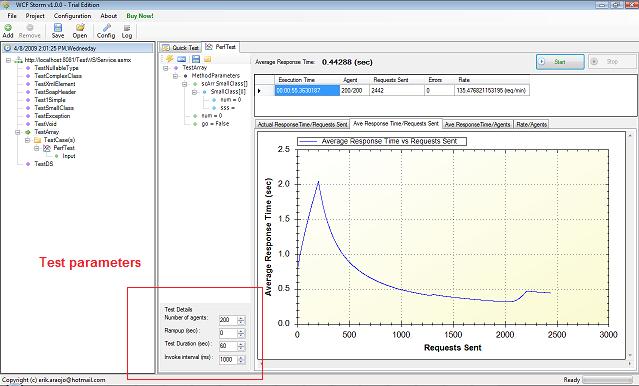639x386 pixels.
Task: Select the Execution Time cell in results grid
Action: point(307,90)
